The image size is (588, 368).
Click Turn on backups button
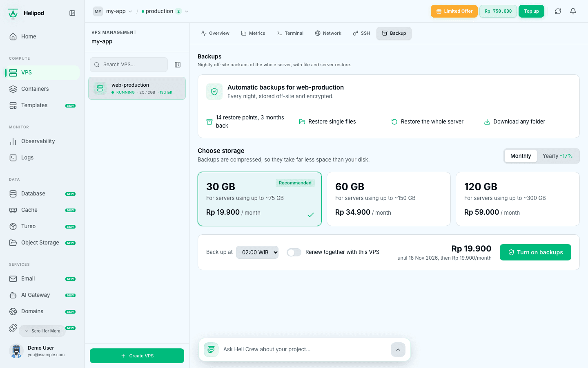(x=535, y=252)
